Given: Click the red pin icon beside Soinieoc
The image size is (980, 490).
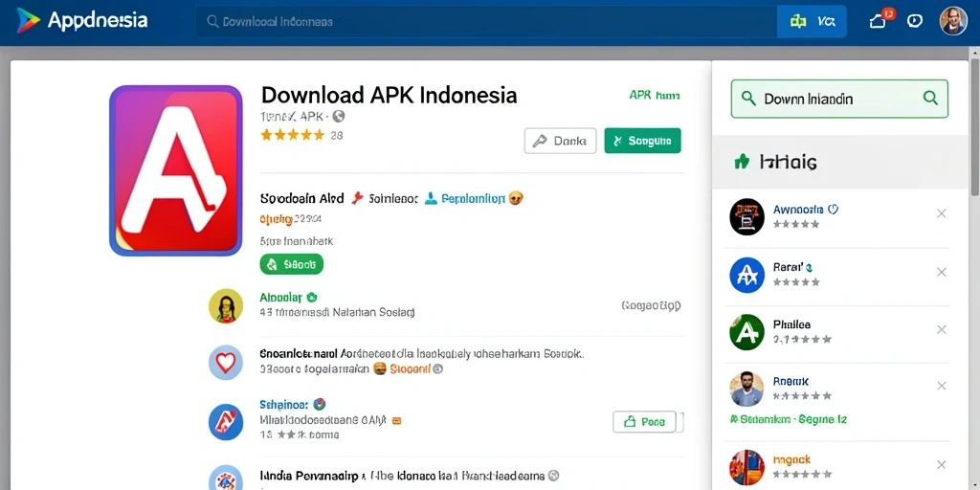Looking at the screenshot, I should pyautogui.click(x=357, y=198).
